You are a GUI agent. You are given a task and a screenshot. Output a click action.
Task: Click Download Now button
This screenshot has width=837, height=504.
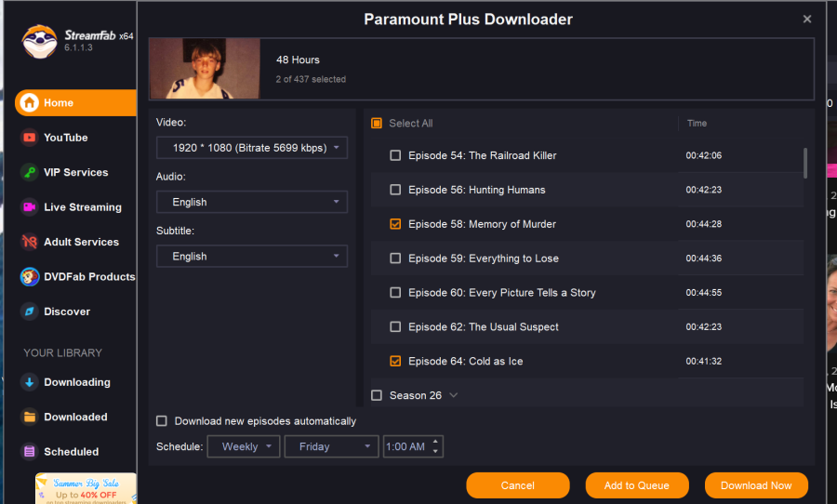756,485
